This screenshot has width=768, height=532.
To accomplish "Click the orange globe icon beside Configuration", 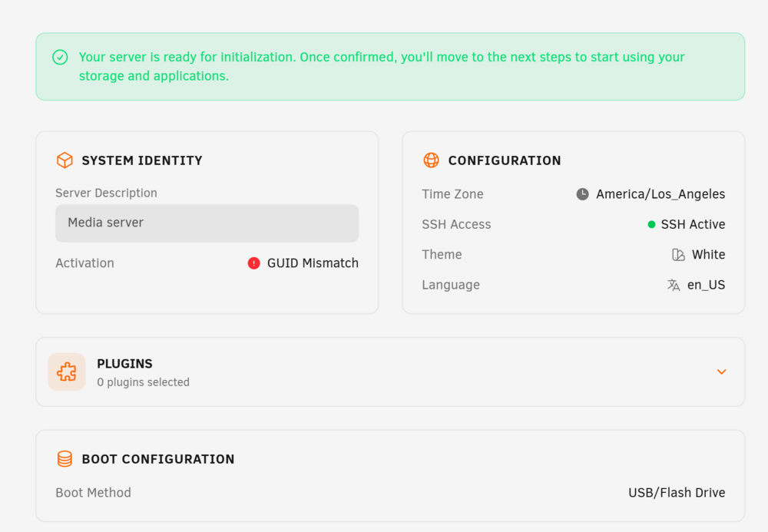I will (431, 160).
